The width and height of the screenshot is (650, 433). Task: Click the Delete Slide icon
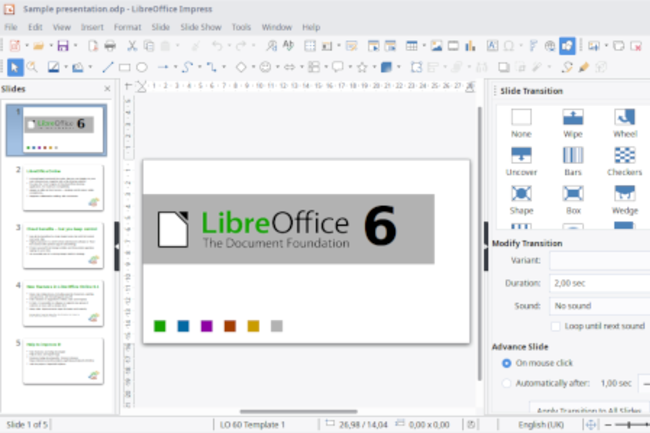pos(636,46)
